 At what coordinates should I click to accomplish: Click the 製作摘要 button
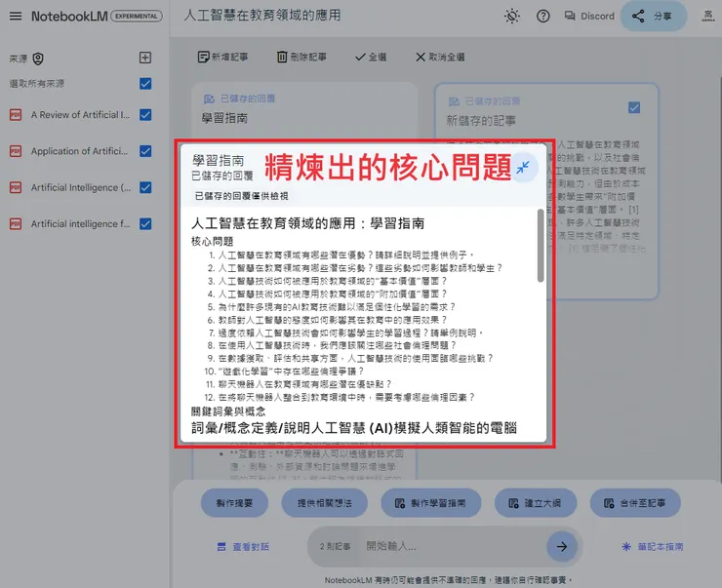234,503
